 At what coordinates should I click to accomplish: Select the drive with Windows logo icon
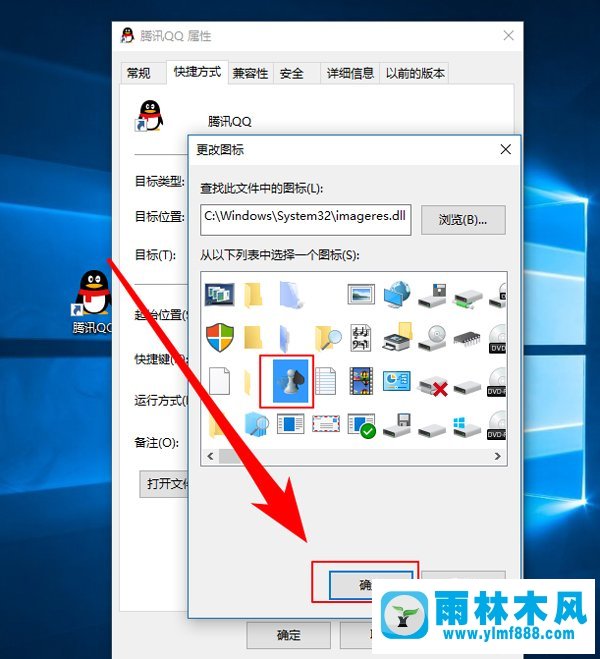pos(467,426)
